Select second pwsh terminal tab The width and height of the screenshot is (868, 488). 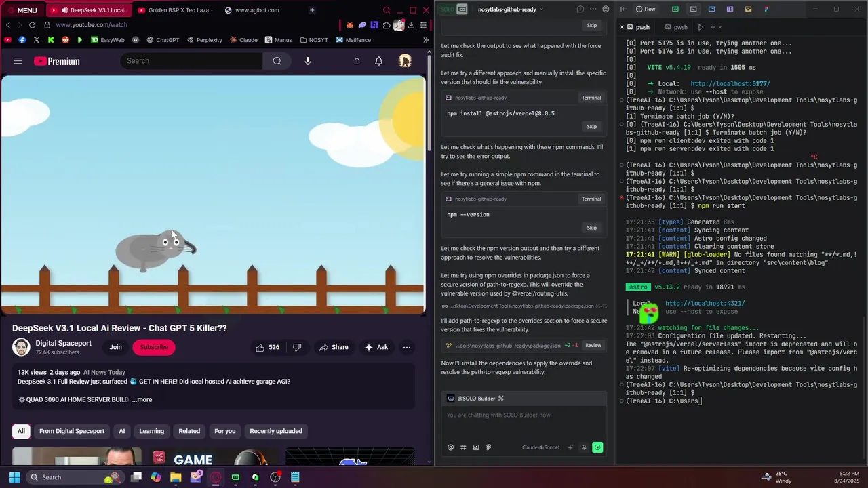coord(676,27)
